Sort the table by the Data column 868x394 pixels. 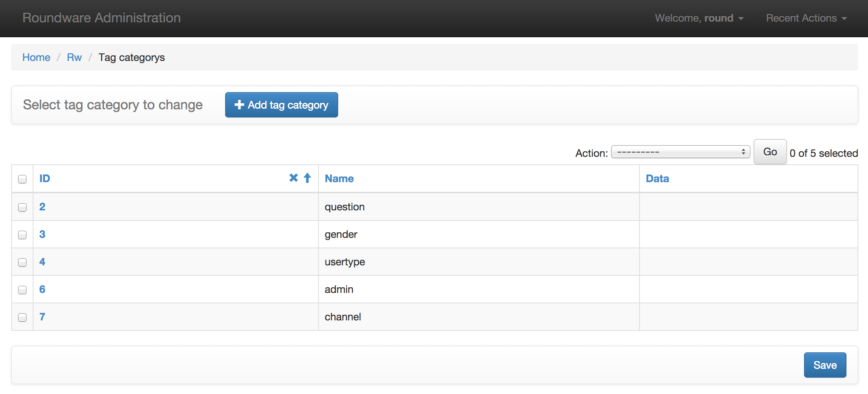tap(657, 179)
